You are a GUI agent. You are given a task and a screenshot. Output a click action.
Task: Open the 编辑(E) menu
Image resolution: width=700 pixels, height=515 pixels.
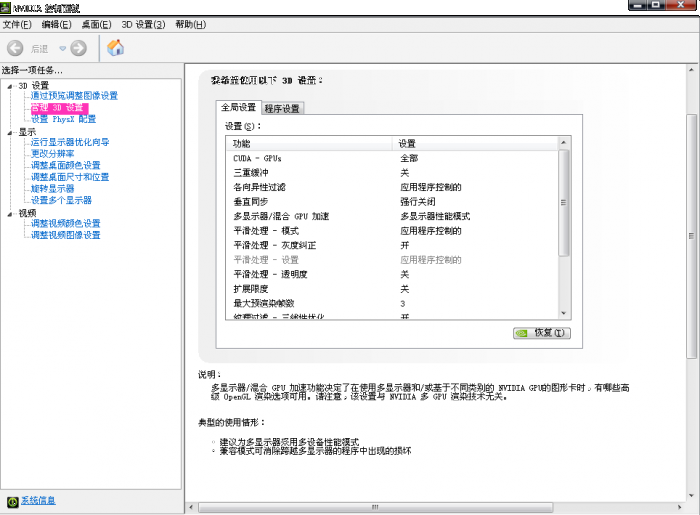tap(56, 25)
